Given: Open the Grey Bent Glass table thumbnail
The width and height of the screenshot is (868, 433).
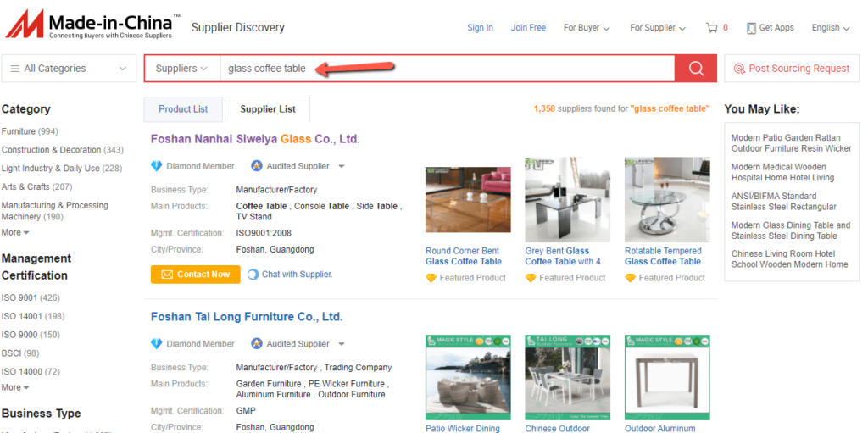Looking at the screenshot, I should (x=568, y=199).
